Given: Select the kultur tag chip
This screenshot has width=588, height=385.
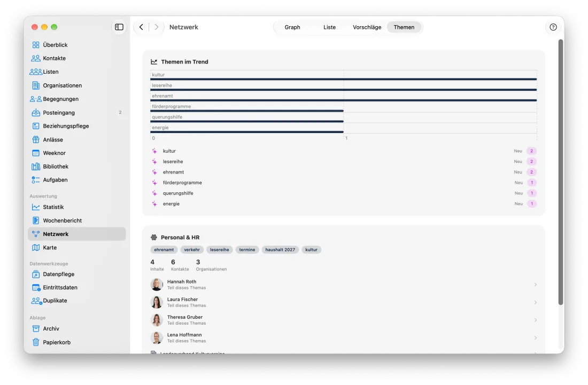Looking at the screenshot, I should pos(311,250).
